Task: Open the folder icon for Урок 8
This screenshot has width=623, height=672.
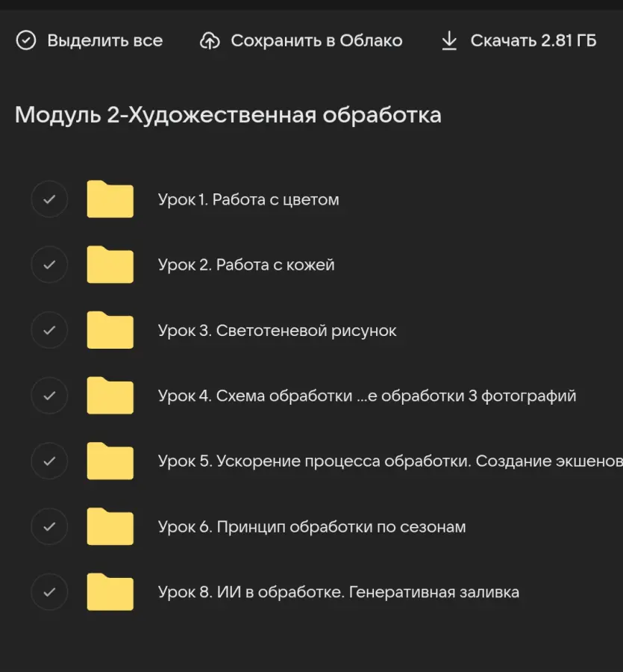Action: point(110,591)
